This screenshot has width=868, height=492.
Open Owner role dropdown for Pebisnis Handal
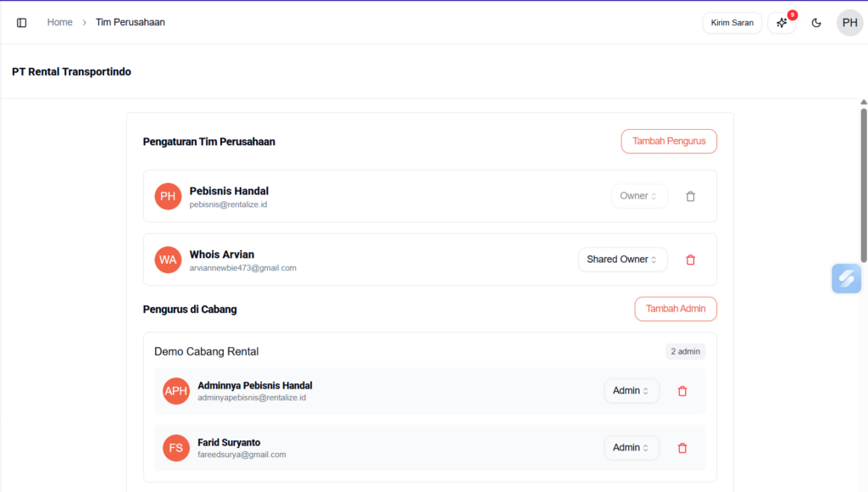(x=639, y=196)
